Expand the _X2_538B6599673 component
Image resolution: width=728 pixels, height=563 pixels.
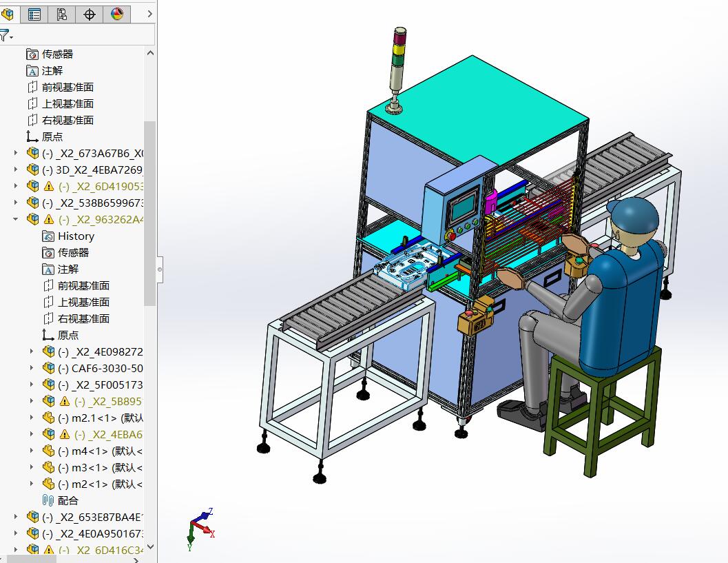(x=16, y=203)
